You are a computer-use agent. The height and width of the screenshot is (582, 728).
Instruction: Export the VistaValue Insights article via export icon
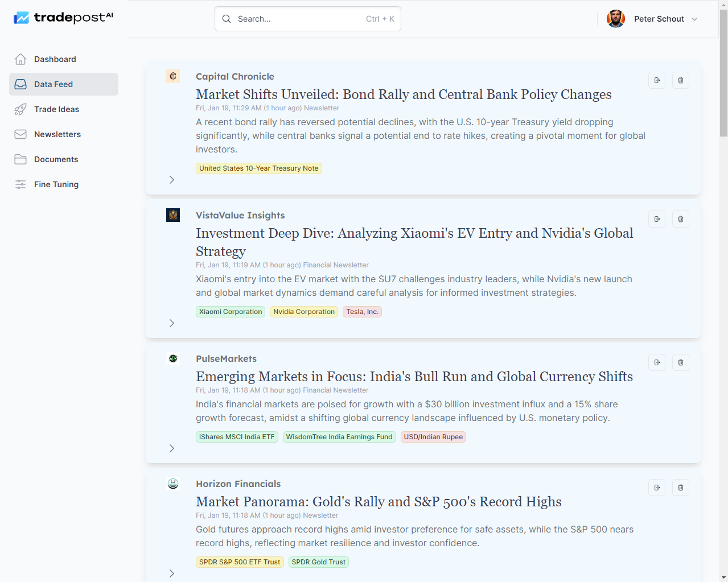656,219
